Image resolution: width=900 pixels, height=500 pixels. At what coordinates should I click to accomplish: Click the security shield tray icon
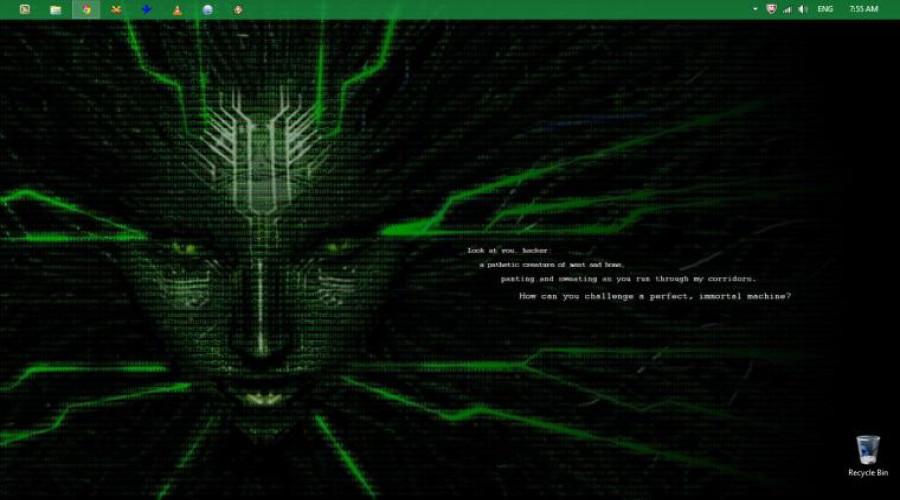[x=770, y=9]
